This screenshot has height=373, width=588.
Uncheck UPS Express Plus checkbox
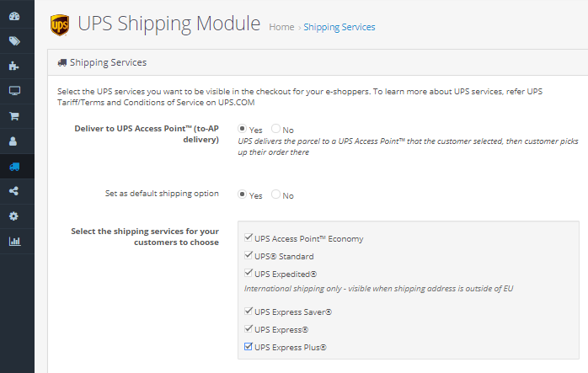(x=248, y=346)
